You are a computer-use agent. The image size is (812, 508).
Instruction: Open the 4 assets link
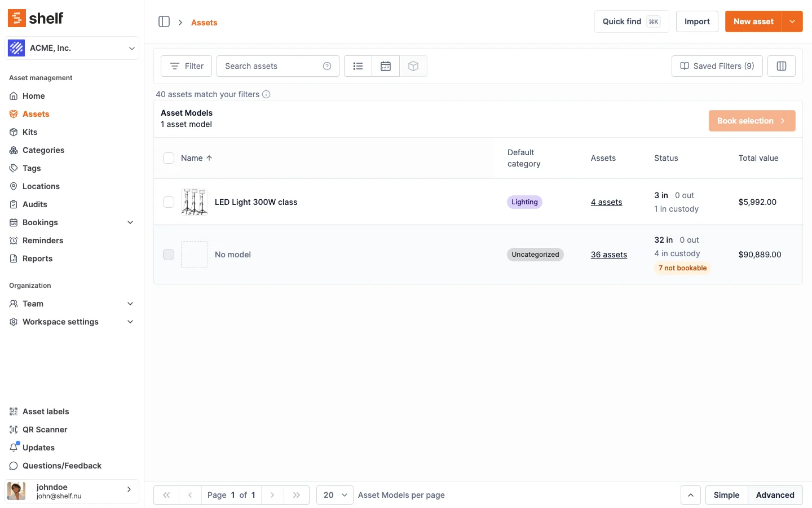pos(606,202)
